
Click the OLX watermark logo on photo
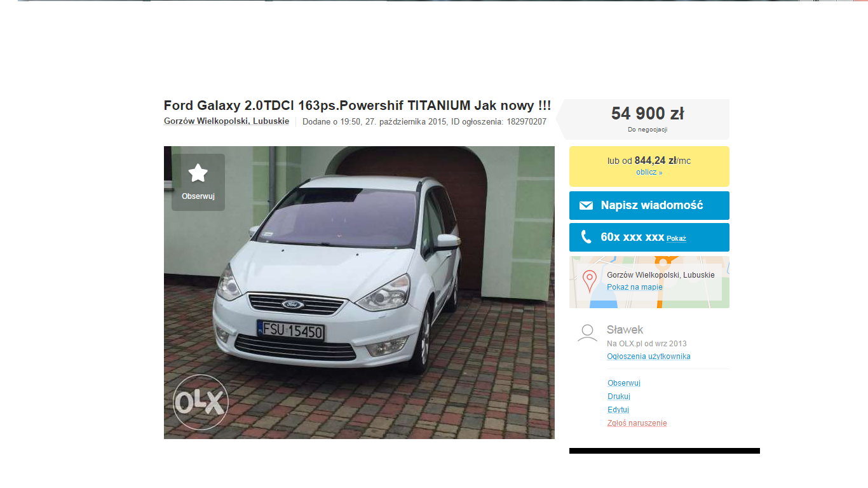(x=200, y=402)
